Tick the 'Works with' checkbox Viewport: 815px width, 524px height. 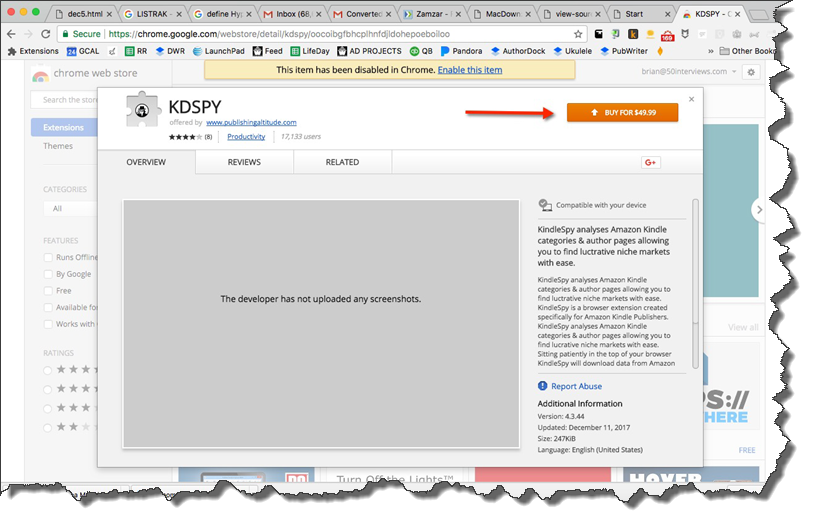[48, 324]
